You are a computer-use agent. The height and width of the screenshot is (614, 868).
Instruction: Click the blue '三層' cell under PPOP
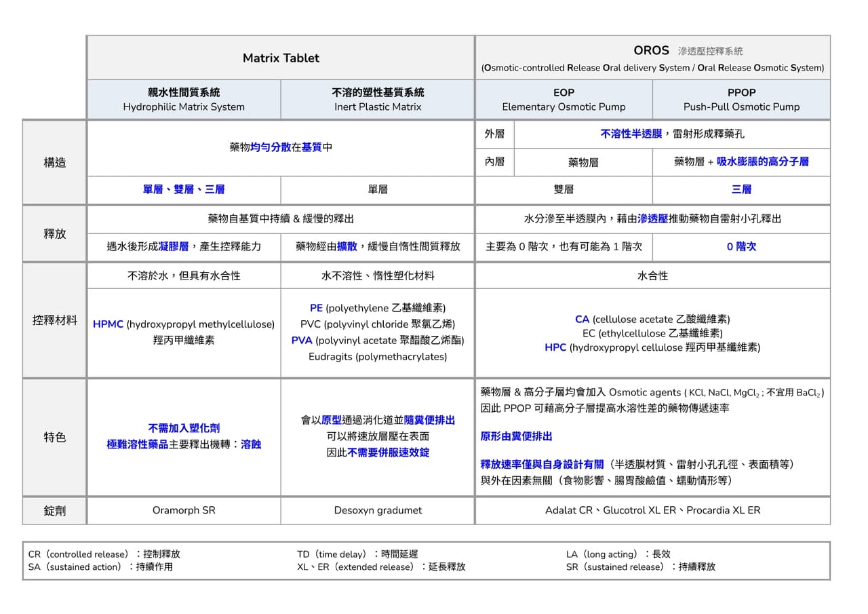[x=741, y=190]
